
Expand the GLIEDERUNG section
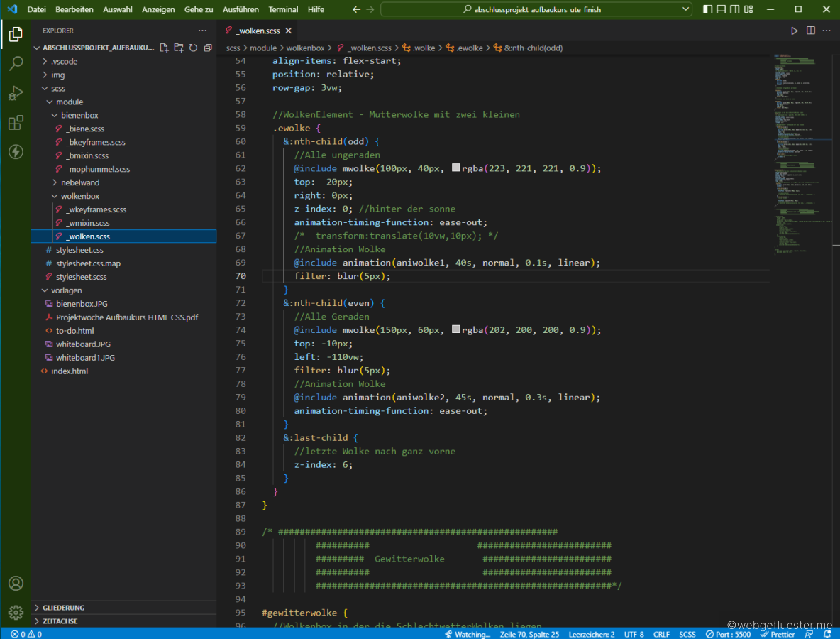click(x=63, y=608)
